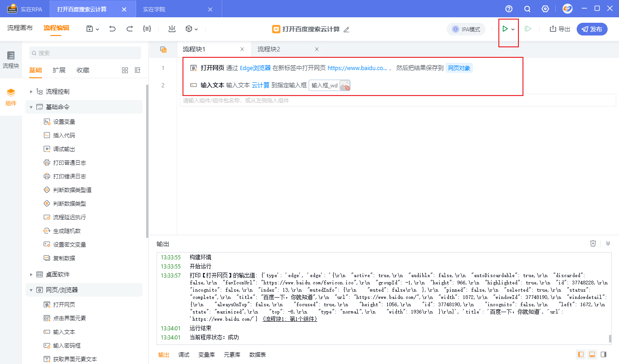619x364 pixels.
Task: Redo the last undone edit
Action: 130,29
